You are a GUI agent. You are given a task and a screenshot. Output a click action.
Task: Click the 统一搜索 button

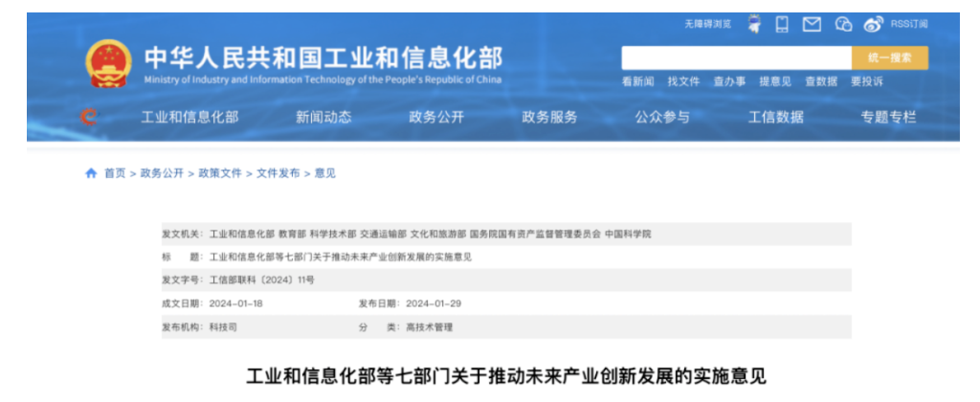point(890,57)
